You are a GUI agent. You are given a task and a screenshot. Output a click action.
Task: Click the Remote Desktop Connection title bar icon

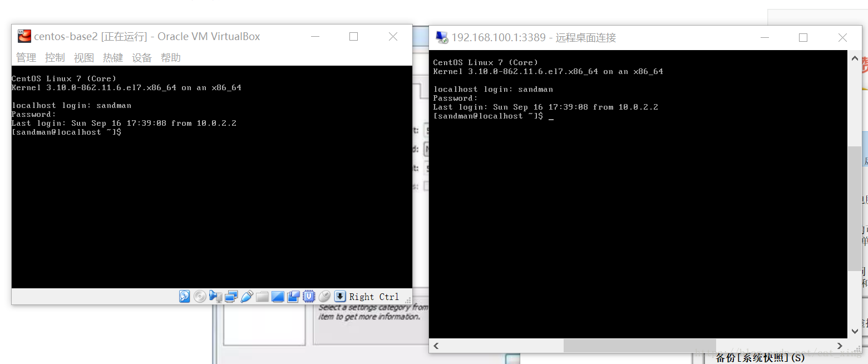[442, 37]
